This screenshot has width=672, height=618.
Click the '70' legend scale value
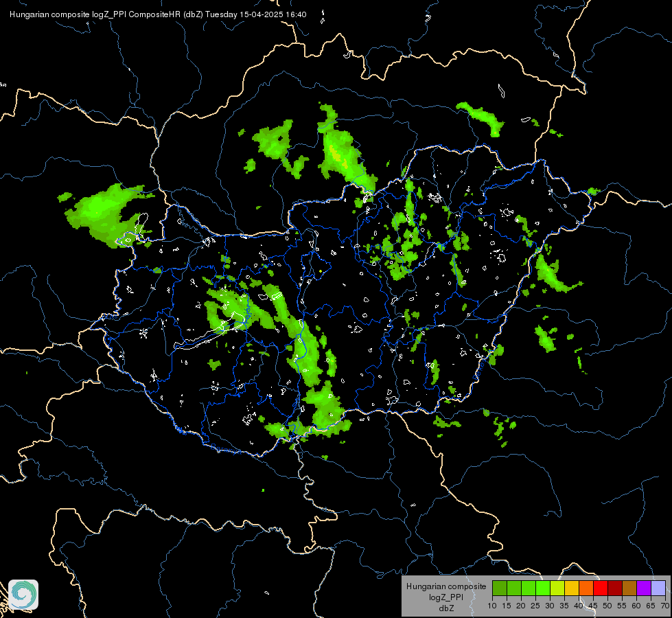click(666, 606)
